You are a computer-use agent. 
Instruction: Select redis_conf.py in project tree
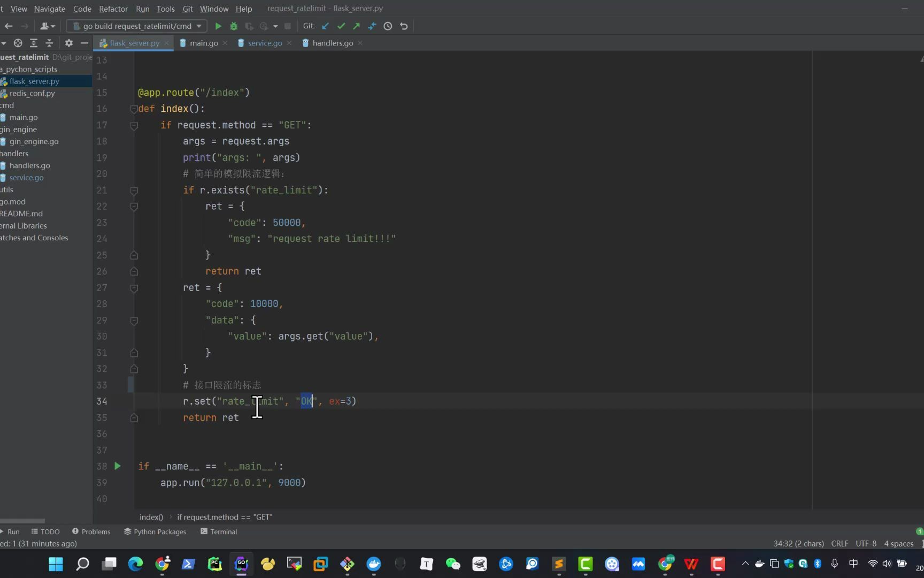(x=32, y=93)
